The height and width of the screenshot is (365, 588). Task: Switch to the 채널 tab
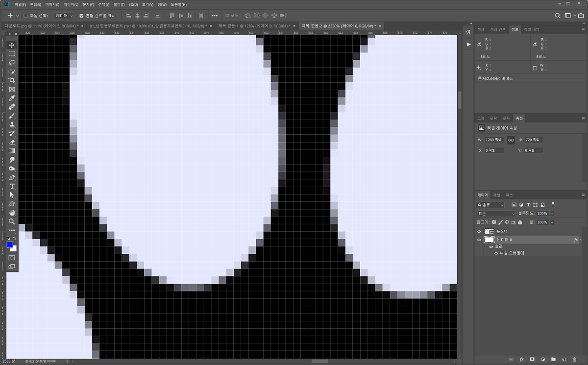click(x=496, y=195)
